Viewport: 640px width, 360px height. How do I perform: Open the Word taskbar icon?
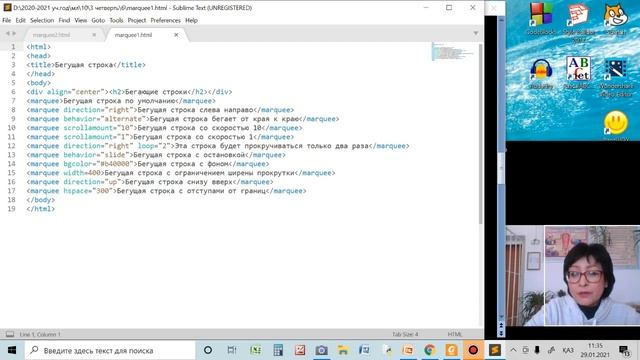[364, 350]
